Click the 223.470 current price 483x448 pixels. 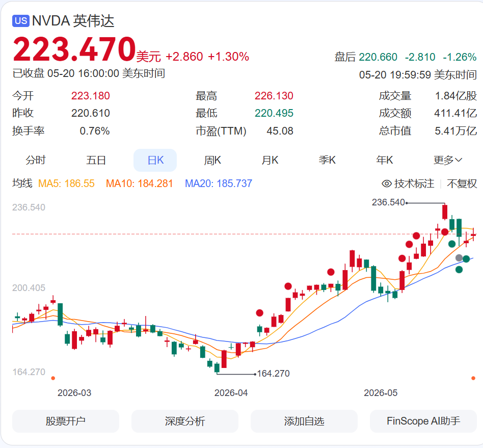click(x=74, y=49)
